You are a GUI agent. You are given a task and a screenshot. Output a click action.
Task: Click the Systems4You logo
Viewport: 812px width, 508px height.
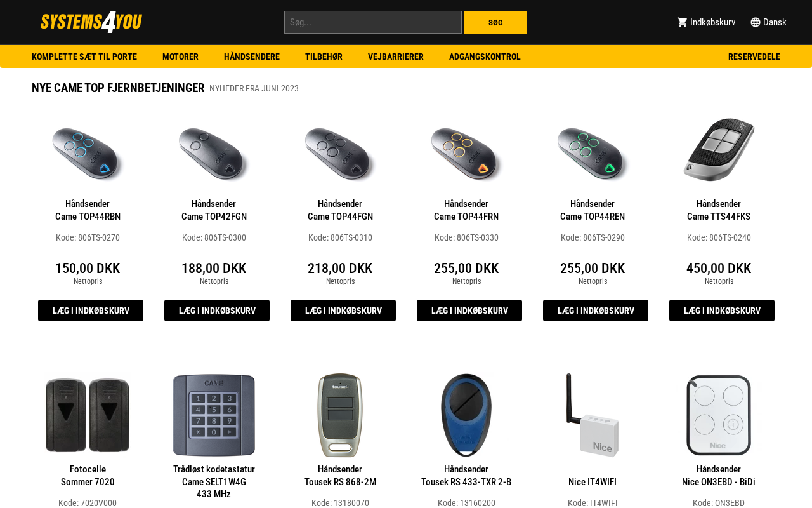tap(91, 22)
